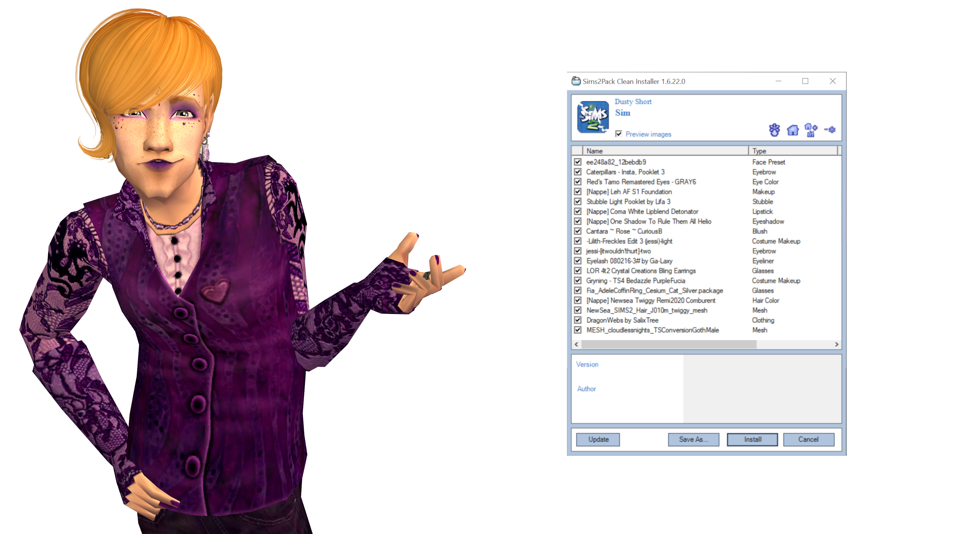Image resolution: width=980 pixels, height=534 pixels.
Task: Uncheck the jessi-[itwouldn'thurt]-two eyebrow checkbox
Action: point(578,251)
